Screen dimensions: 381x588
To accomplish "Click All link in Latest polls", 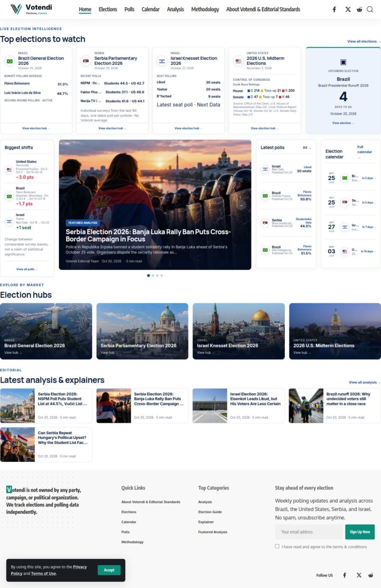I will 306,148.
